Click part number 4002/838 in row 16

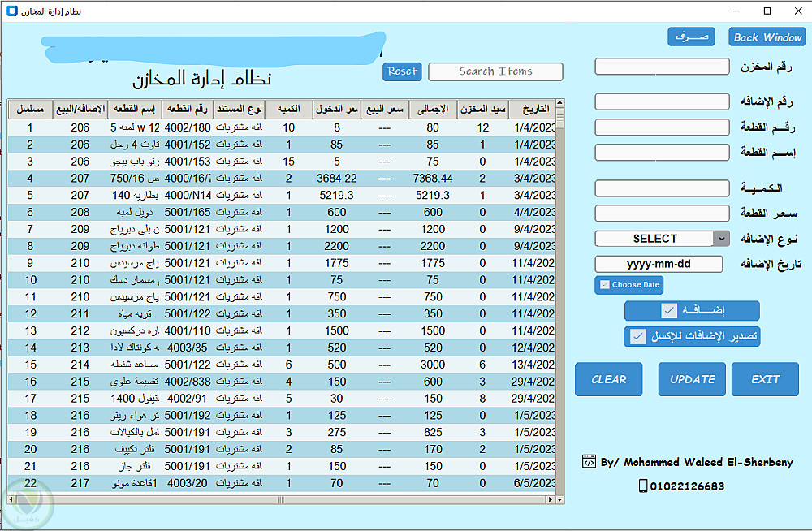coord(188,382)
